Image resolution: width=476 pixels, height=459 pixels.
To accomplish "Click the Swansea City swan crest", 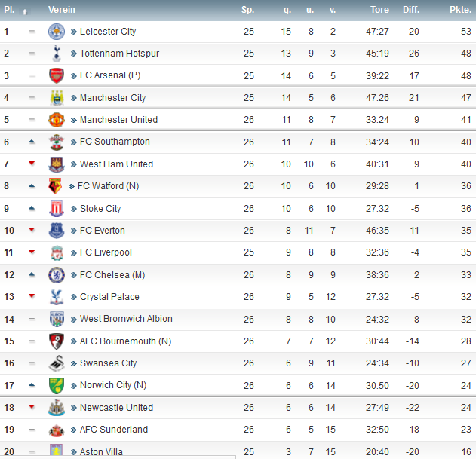I will (x=57, y=363).
